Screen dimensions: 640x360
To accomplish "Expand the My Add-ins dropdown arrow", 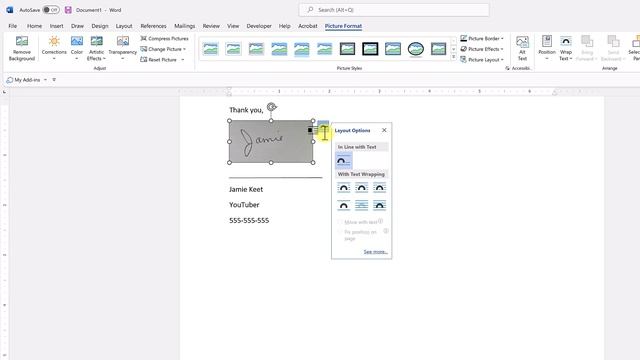I will point(45,80).
